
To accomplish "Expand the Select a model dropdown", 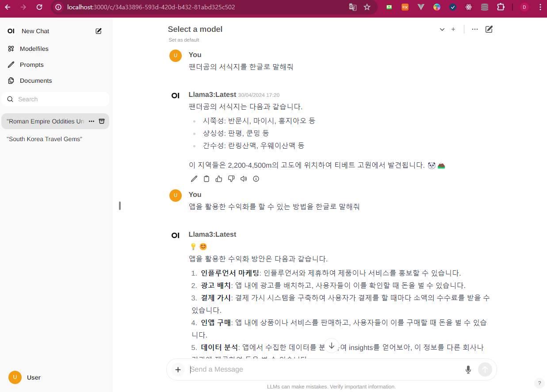I will click(x=442, y=29).
